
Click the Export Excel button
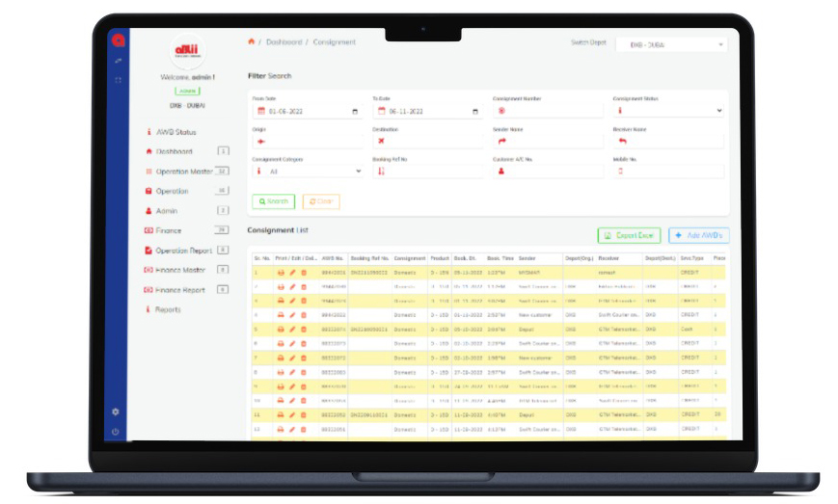tap(629, 235)
